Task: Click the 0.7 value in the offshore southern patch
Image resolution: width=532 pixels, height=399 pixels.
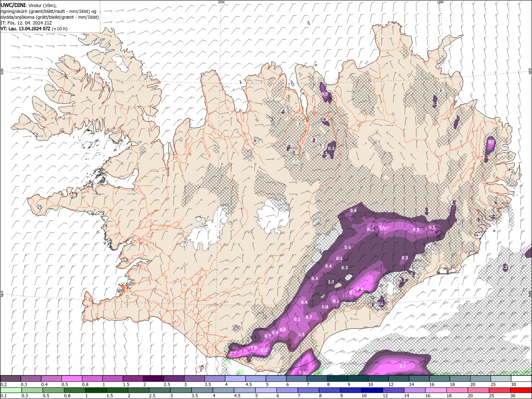Action: click(x=402, y=366)
